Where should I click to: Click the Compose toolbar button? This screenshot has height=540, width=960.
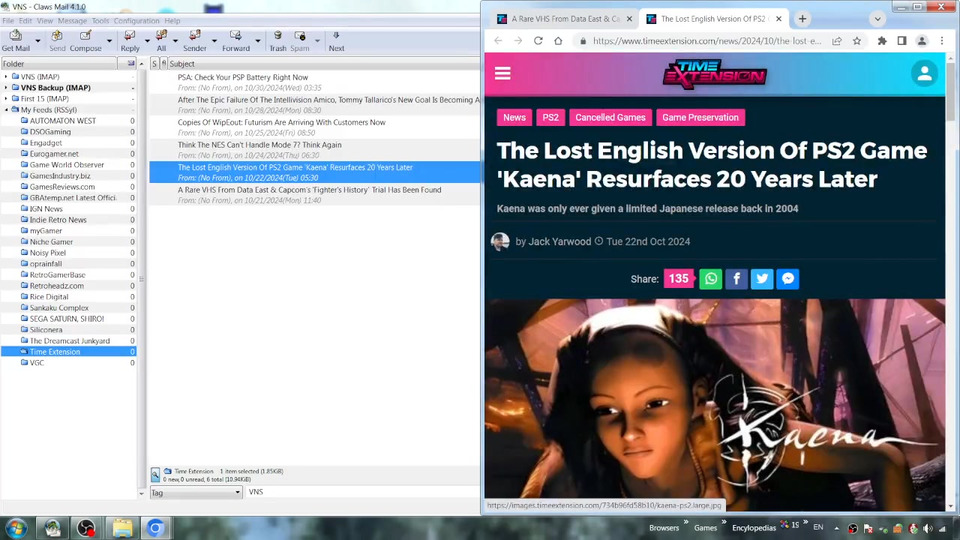tap(86, 41)
